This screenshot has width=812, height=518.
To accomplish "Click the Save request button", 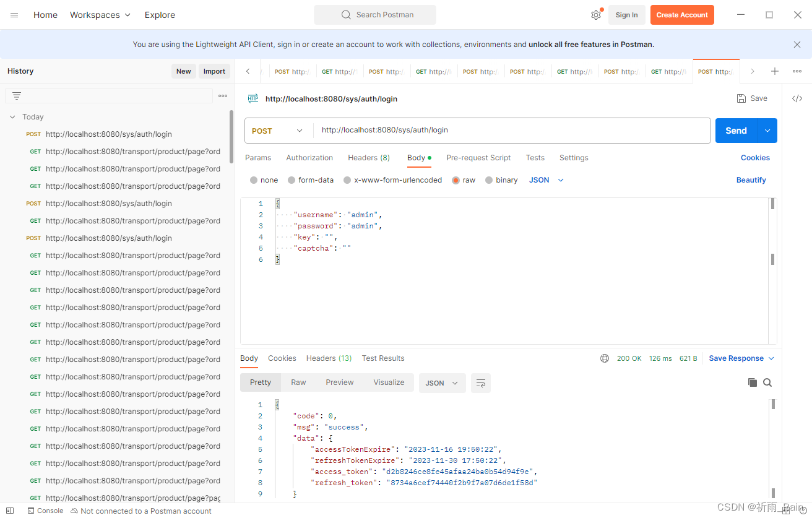I will [752, 98].
